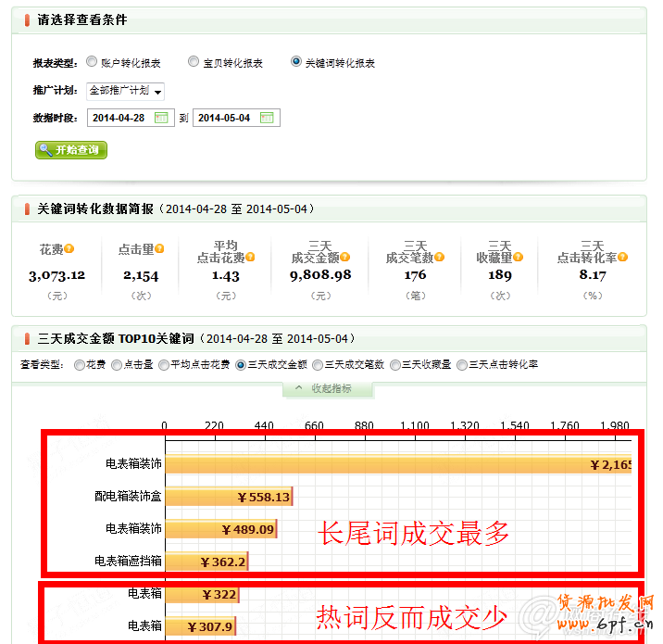
Task: Click the 开始查询 button
Action: tap(71, 150)
